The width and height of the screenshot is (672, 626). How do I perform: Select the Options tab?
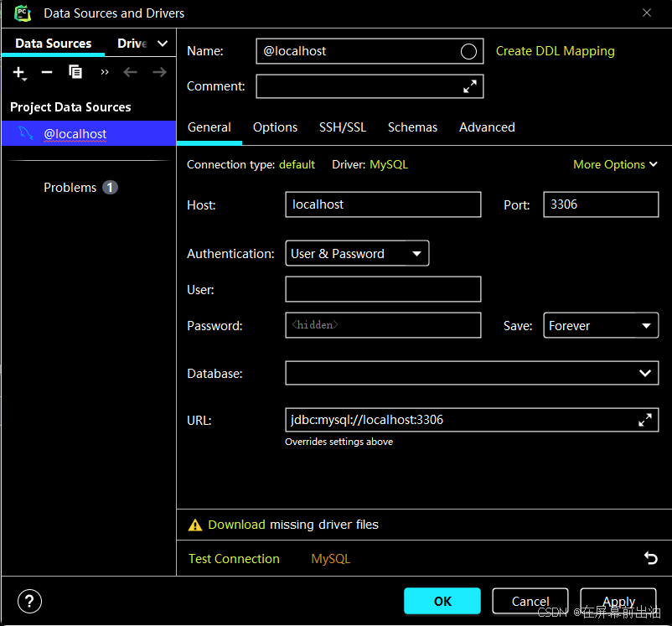275,127
